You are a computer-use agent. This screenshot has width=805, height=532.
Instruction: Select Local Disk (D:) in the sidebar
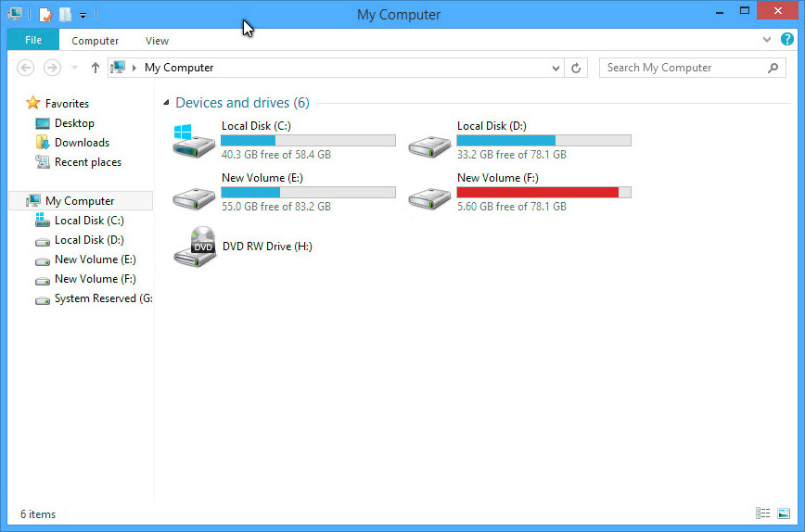(x=89, y=240)
